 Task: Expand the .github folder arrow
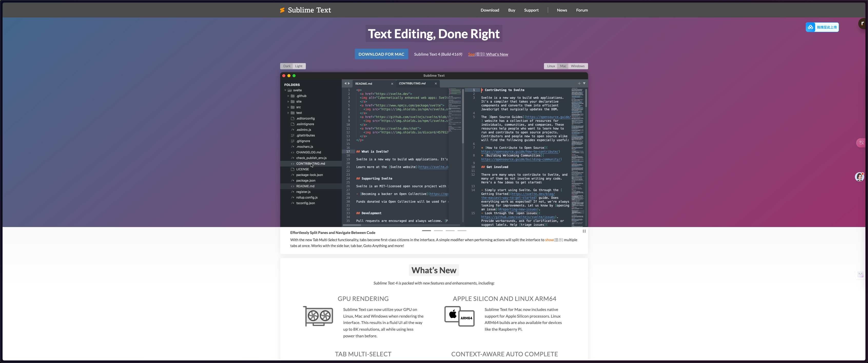coord(288,96)
